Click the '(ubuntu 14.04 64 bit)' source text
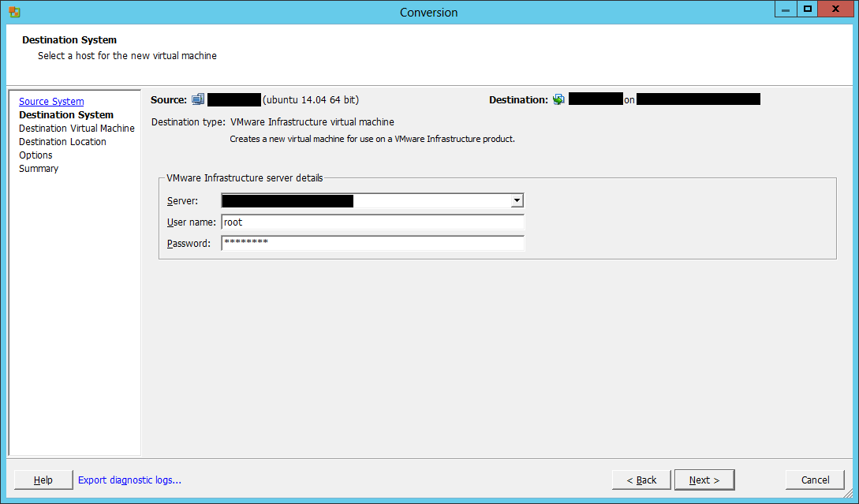859x504 pixels. (311, 100)
